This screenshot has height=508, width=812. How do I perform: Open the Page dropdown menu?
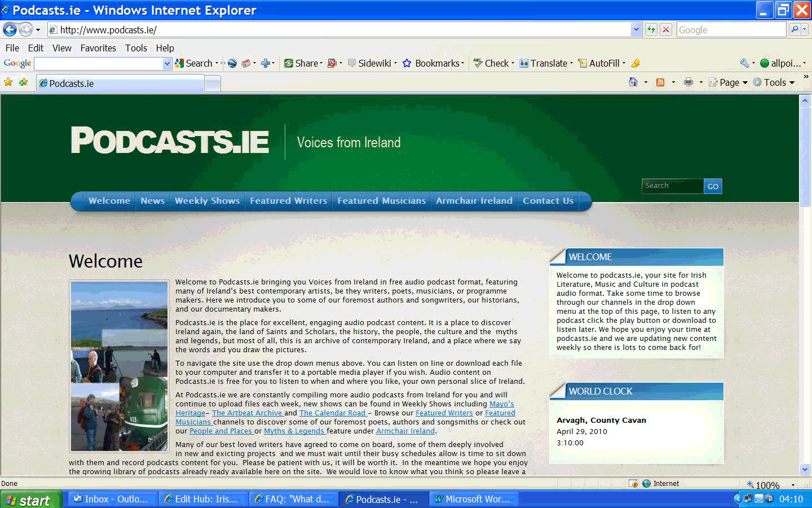(x=728, y=82)
